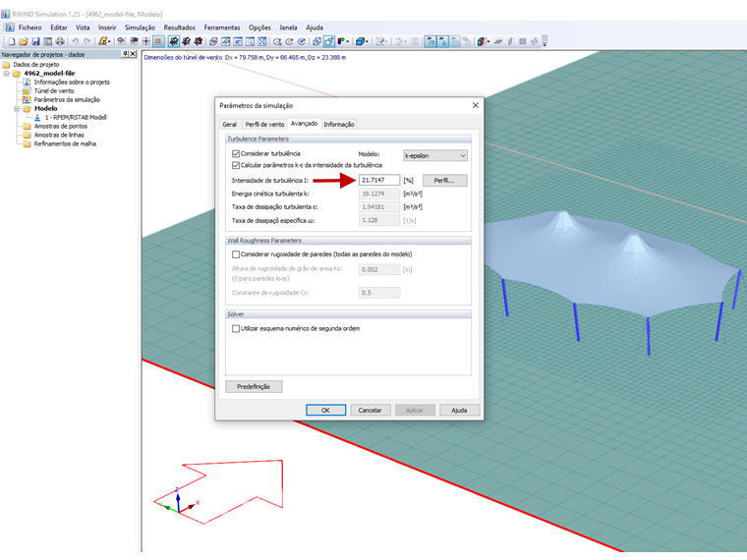Collapse the Modelo tree node
Viewport: 747px width, 560px height.
[x=16, y=109]
